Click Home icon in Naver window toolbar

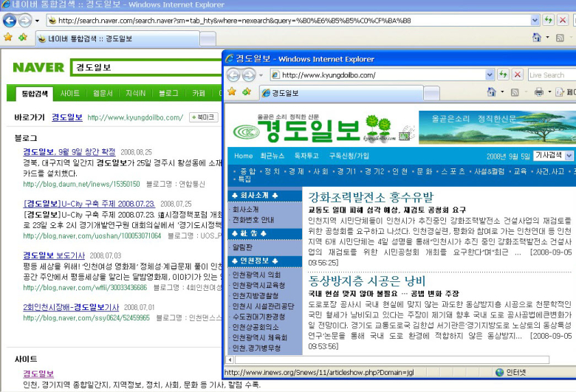(x=537, y=38)
